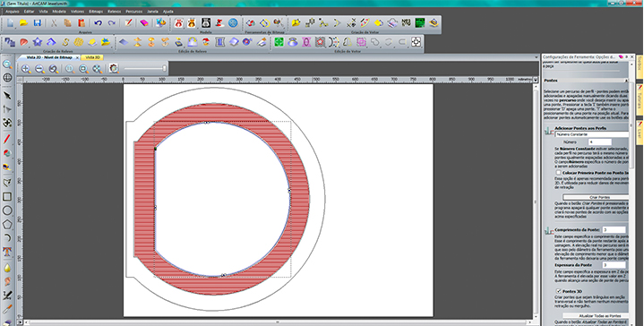The width and height of the screenshot is (644, 326).
Task: Click the blue star relief creation icon
Action: tap(38, 42)
